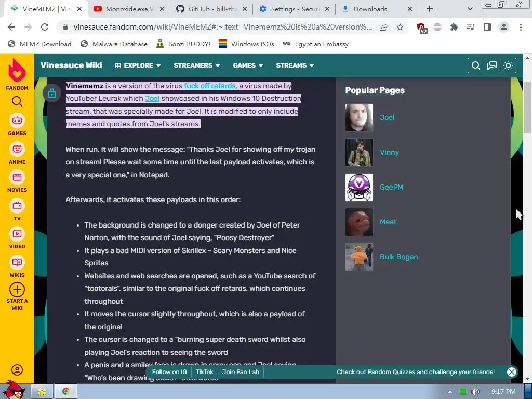Bookmark this page with the star icon
The width and height of the screenshot is (532, 399).
tap(400, 27)
